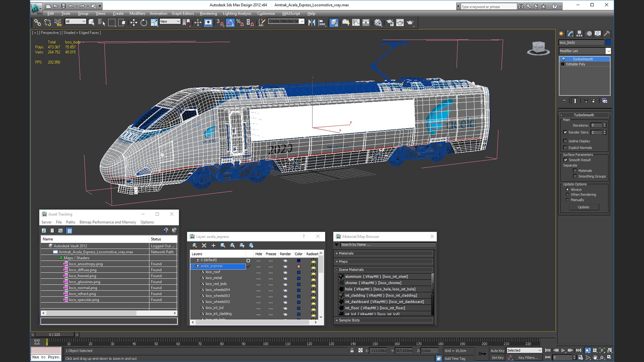The width and height of the screenshot is (644, 362).
Task: Activate the Select and Scale tool
Action: [154, 22]
